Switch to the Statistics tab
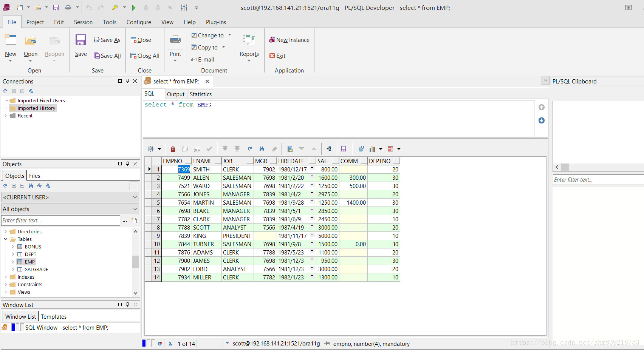The image size is (644, 350). coord(200,94)
